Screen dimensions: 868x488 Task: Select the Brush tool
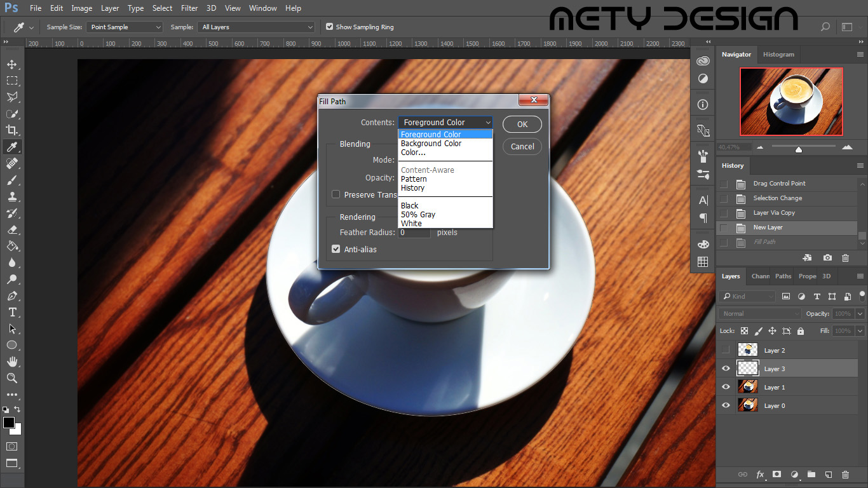[x=11, y=180]
